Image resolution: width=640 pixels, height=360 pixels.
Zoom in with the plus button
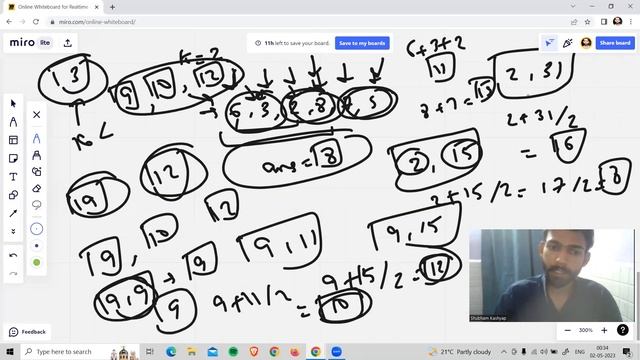[604, 330]
